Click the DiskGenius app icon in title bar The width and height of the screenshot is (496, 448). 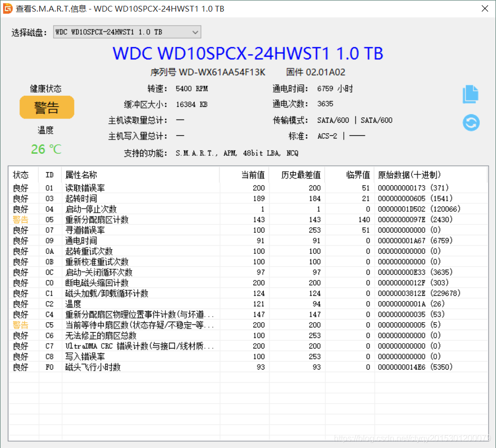pyautogui.click(x=7, y=8)
